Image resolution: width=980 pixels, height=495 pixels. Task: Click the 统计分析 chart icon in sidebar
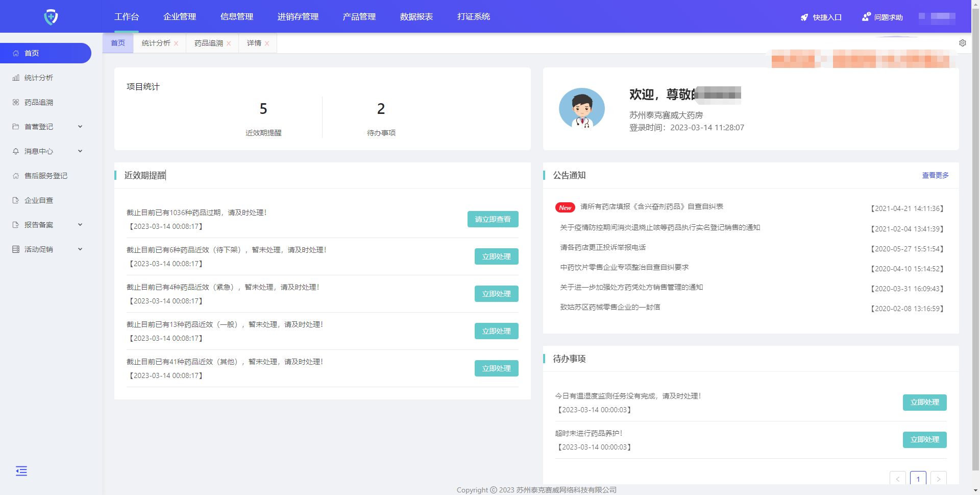click(16, 78)
